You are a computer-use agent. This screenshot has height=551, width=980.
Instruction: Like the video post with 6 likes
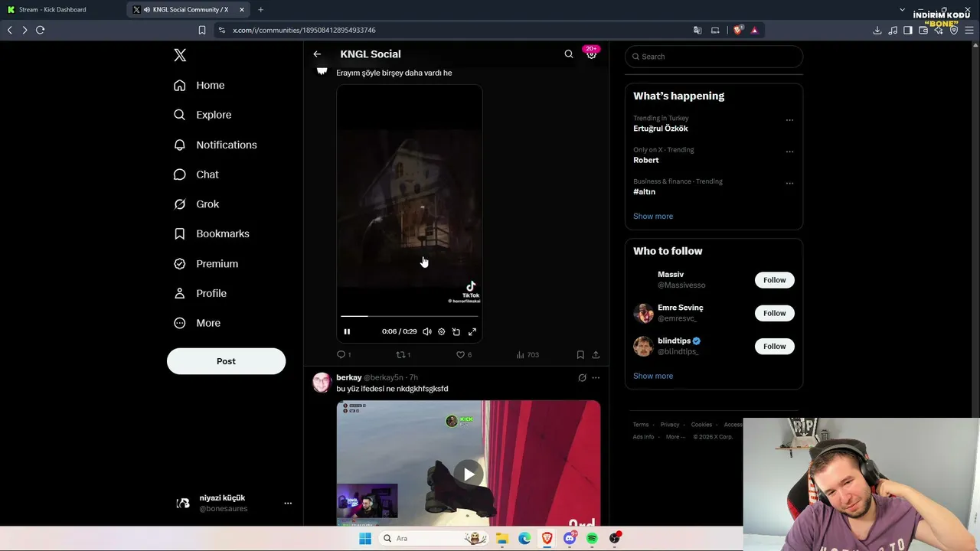(463, 355)
